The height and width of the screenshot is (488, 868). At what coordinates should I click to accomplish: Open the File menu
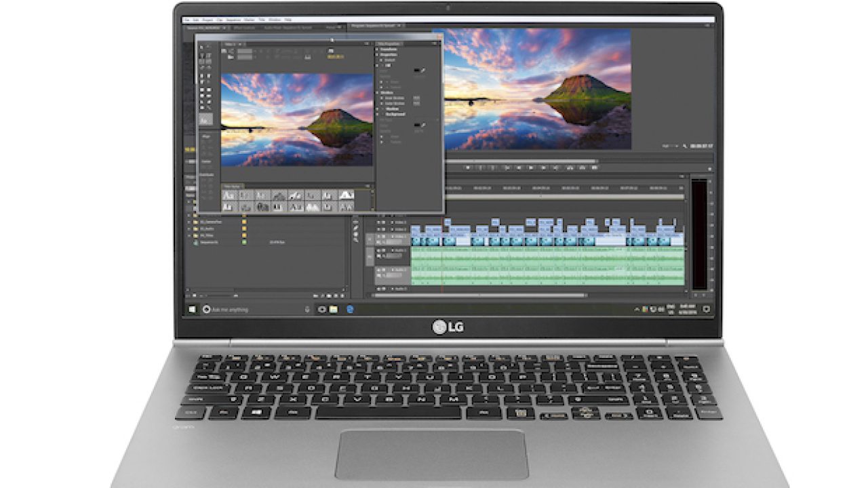[x=186, y=20]
